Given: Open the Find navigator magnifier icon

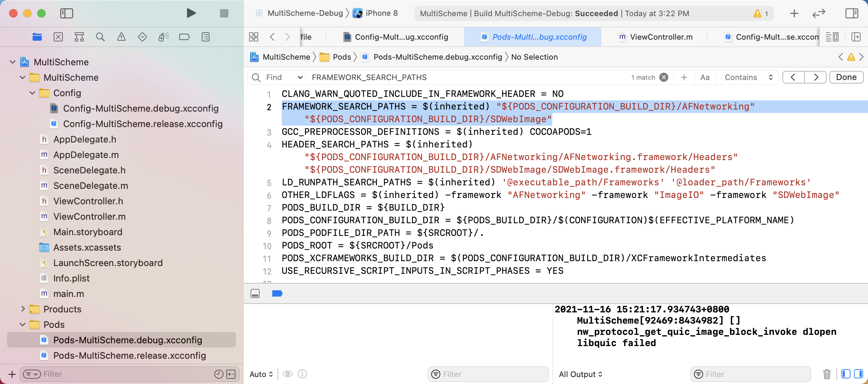Looking at the screenshot, I should pyautogui.click(x=100, y=37).
